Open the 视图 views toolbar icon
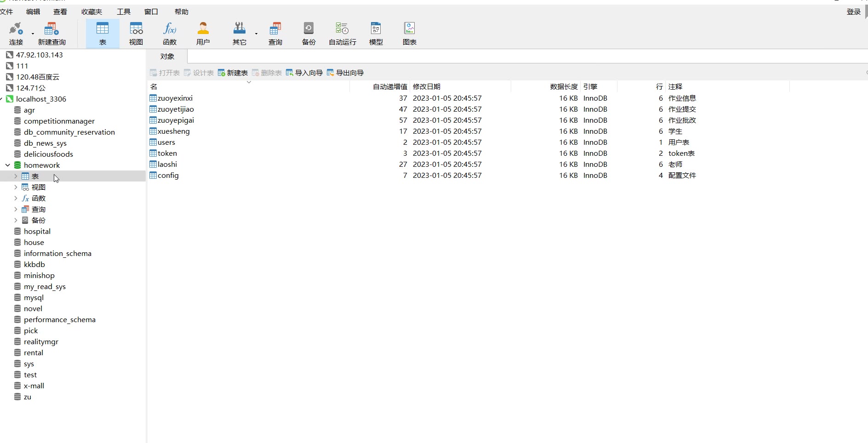Image resolution: width=868 pixels, height=443 pixels. 136,34
